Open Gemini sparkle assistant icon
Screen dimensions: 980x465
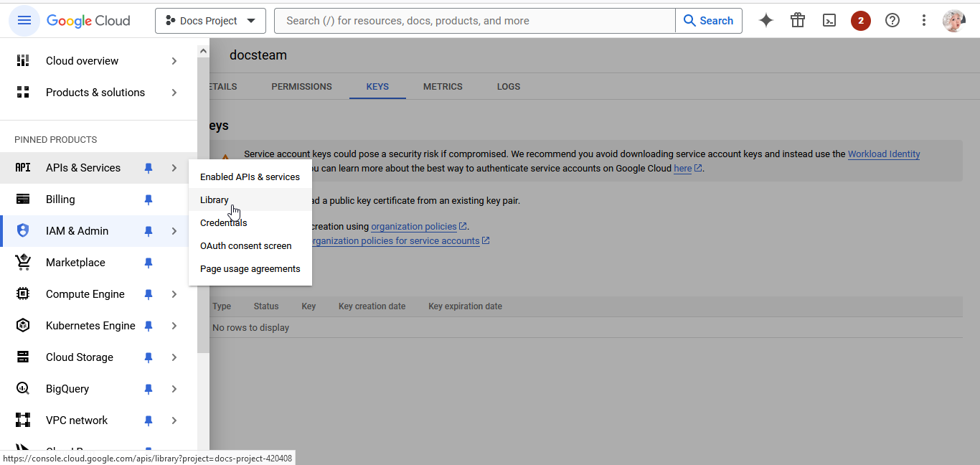766,21
